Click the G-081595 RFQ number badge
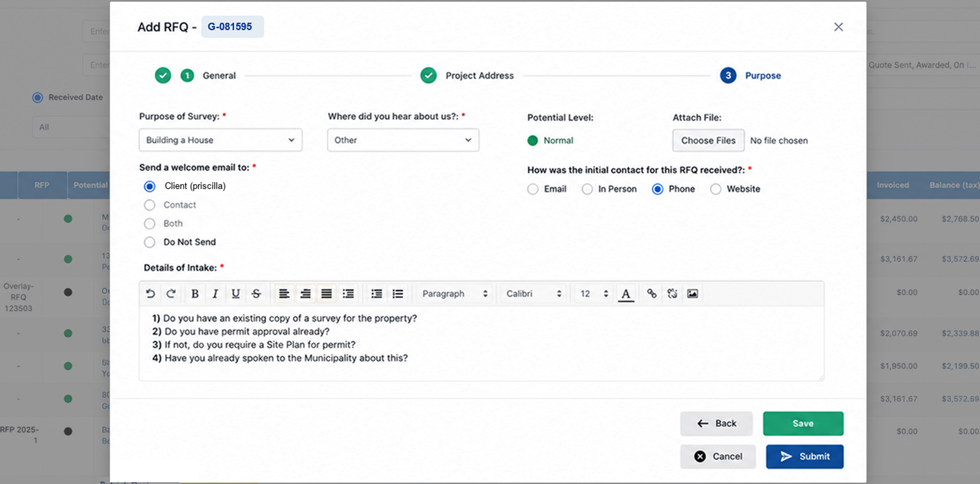Screen dimensions: 980x484 [232, 27]
